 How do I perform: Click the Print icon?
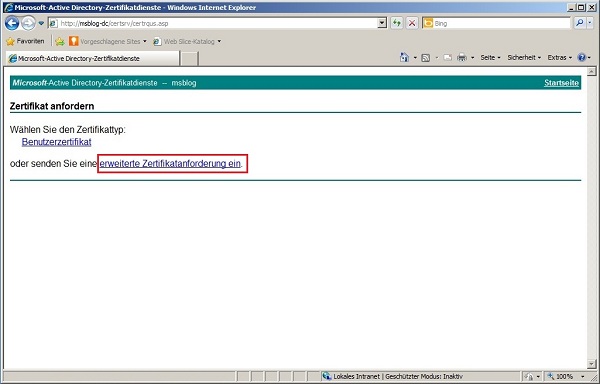coord(462,58)
